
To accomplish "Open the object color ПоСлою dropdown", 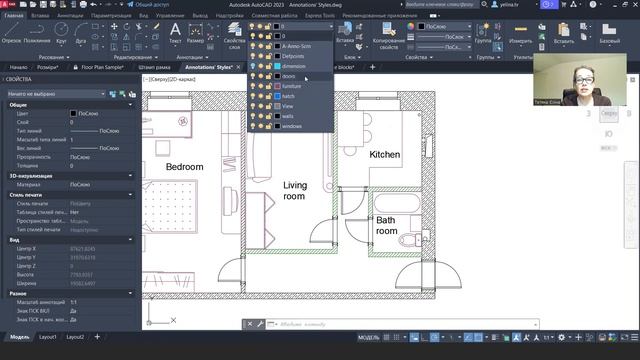I will point(444,27).
